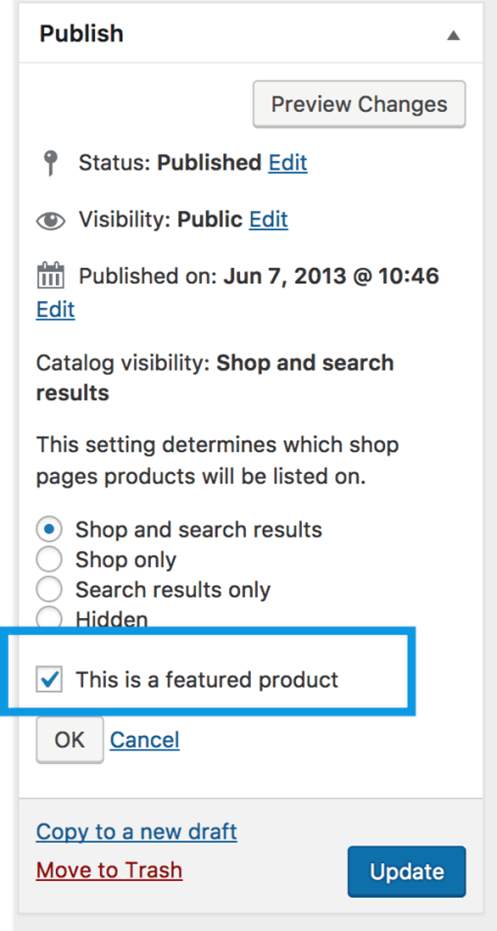This screenshot has height=931, width=497.
Task: Click the status pin icon
Action: (x=52, y=163)
